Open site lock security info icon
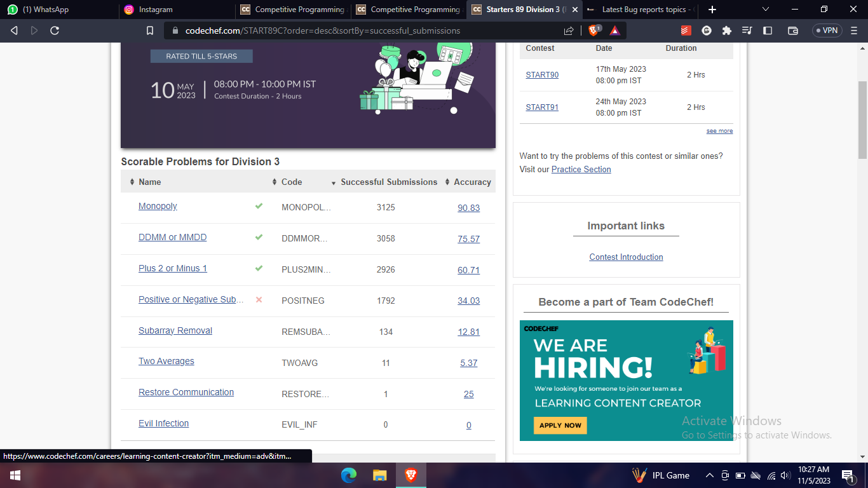The image size is (868, 488). point(175,30)
